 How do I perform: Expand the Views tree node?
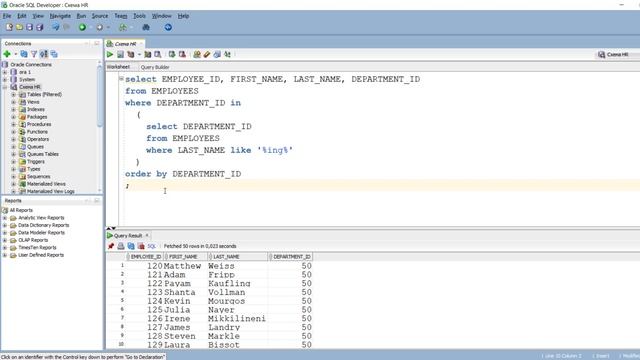click(x=13, y=102)
